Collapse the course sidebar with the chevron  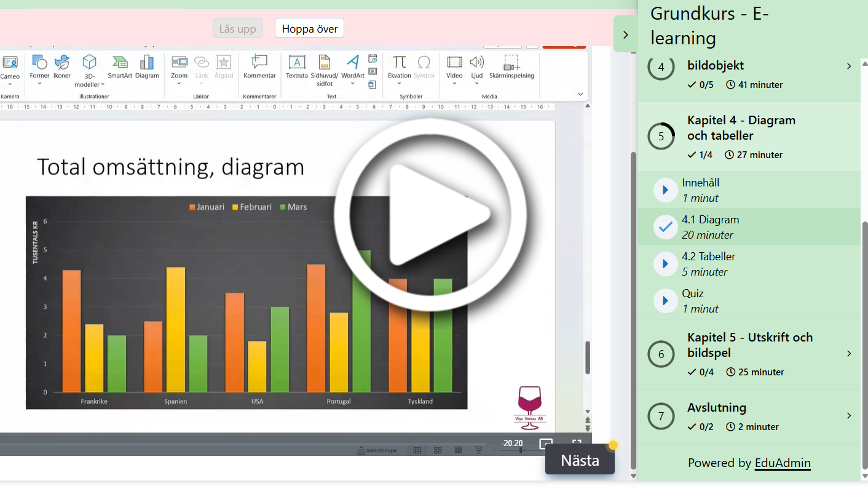(625, 34)
